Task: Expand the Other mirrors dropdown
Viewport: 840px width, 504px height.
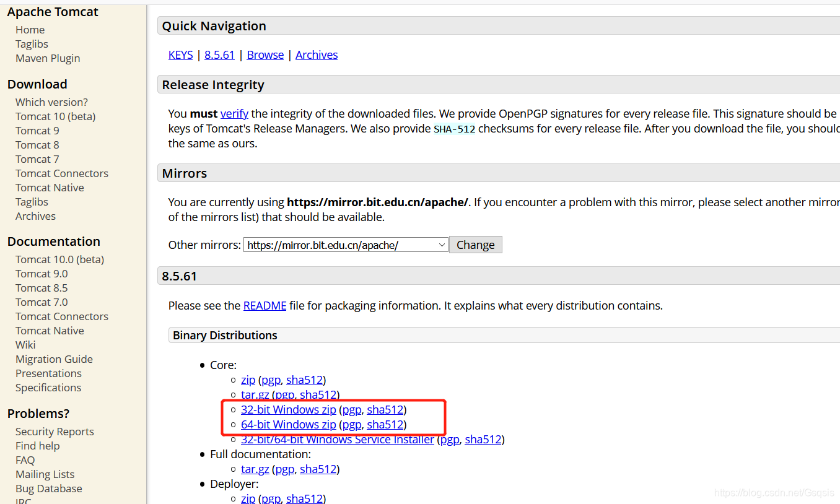Action: coord(346,245)
